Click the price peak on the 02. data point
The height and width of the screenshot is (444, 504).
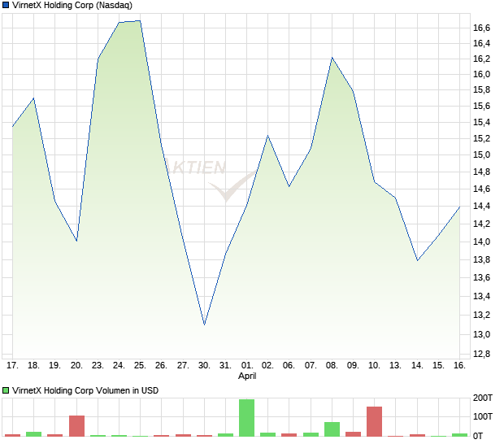point(267,136)
